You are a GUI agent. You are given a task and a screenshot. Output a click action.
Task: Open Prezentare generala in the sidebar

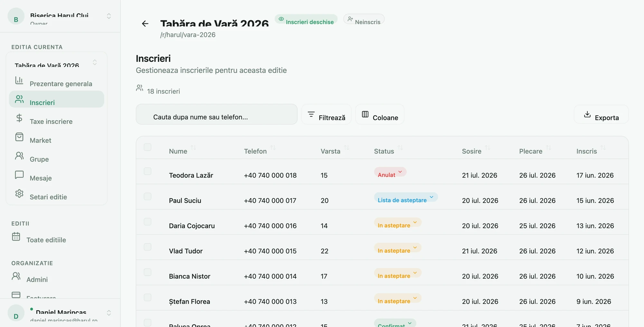(x=57, y=80)
